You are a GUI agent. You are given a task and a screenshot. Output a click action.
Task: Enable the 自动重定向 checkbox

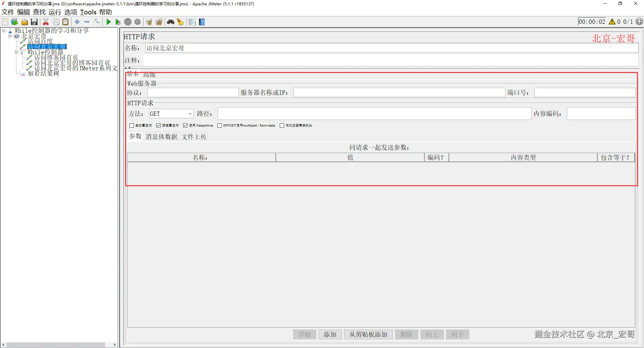pyautogui.click(x=131, y=126)
